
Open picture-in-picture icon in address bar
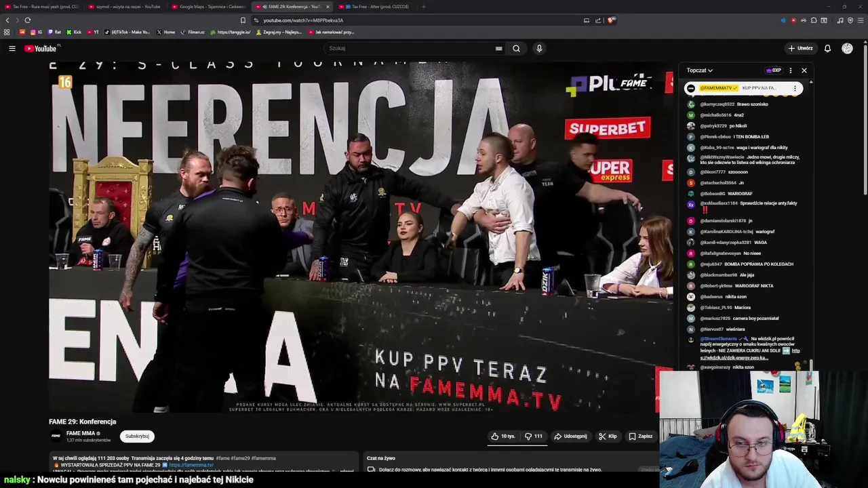pos(587,20)
